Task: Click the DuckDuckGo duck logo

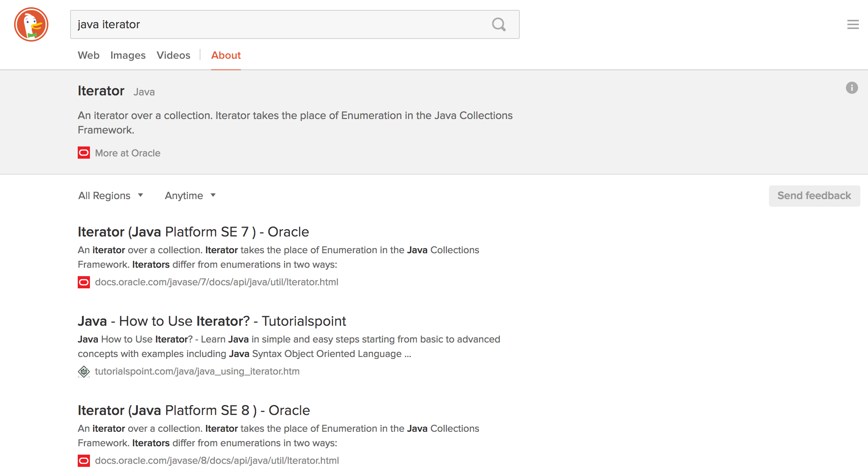Action: point(32,24)
